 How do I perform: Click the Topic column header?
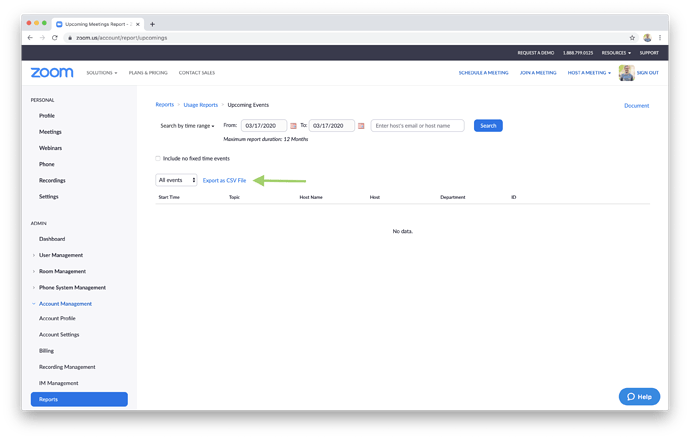pos(234,197)
